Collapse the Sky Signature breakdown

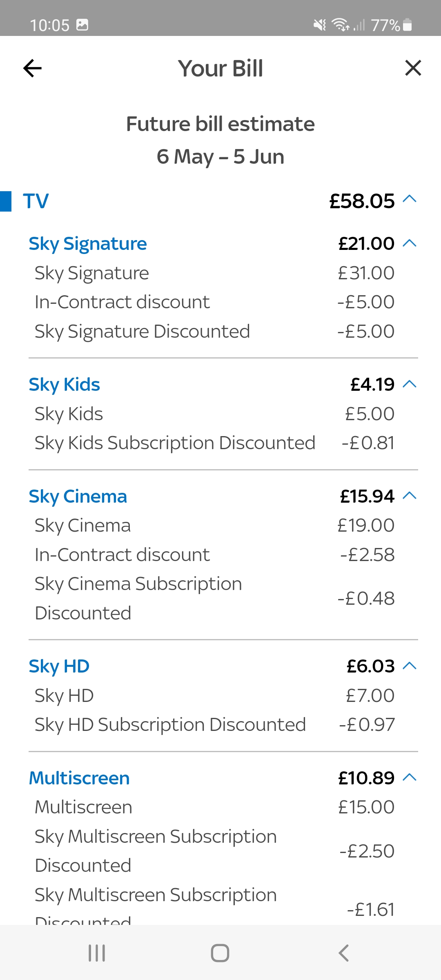410,243
